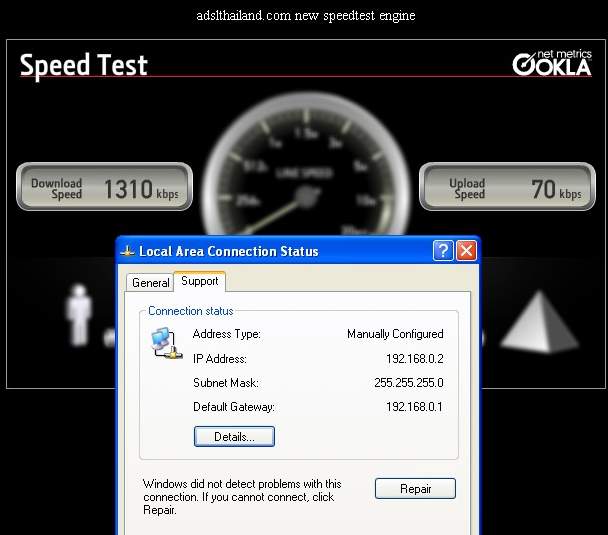This screenshot has height=535, width=608.
Task: Click the network computers icon in Connection status
Action: [x=165, y=344]
